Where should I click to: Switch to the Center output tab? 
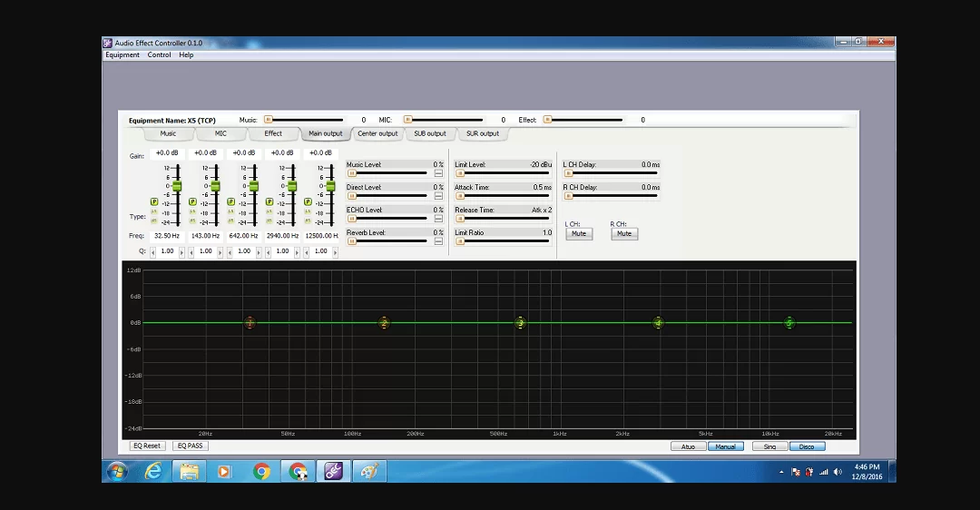point(377,133)
